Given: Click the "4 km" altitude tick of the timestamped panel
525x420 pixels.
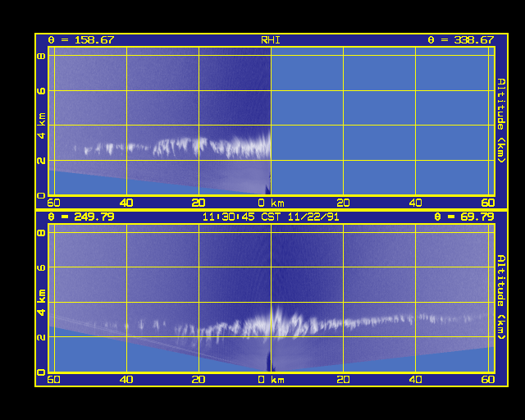Looking at the screenshot, I should pyautogui.click(x=42, y=303).
